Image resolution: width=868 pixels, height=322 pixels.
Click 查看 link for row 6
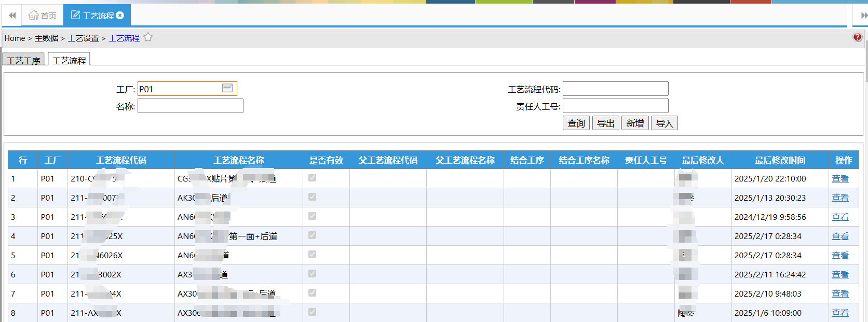840,275
